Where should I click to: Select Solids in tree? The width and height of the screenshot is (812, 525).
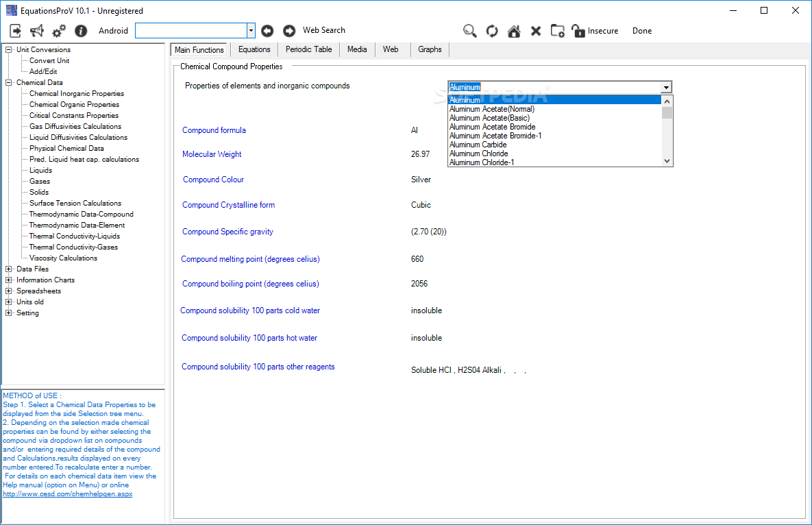(x=39, y=192)
